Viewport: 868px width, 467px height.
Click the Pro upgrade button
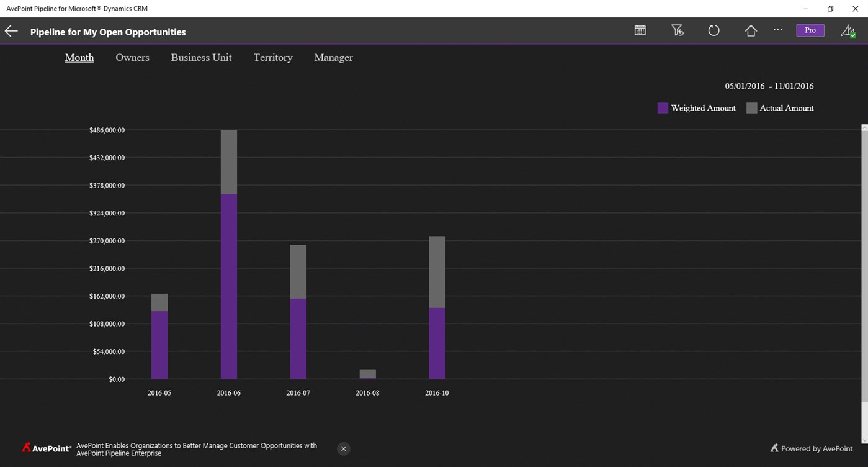coord(810,29)
